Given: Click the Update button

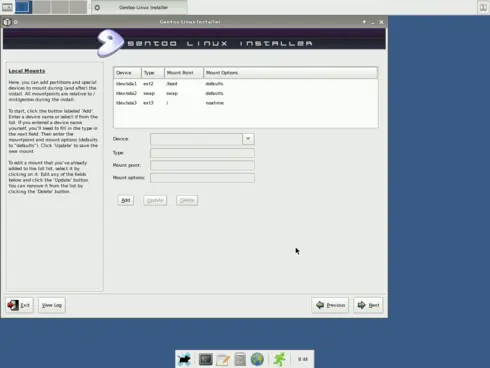Looking at the screenshot, I should 155,200.
